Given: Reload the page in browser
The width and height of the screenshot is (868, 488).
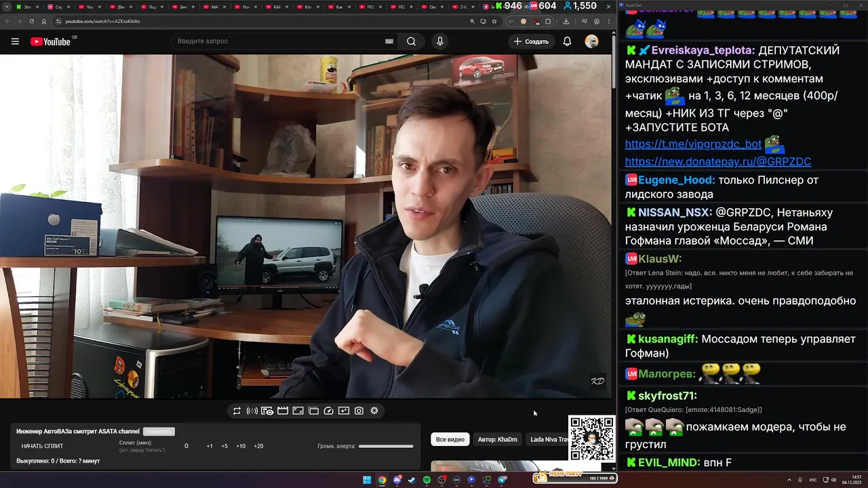Looking at the screenshot, I should coord(31,21).
